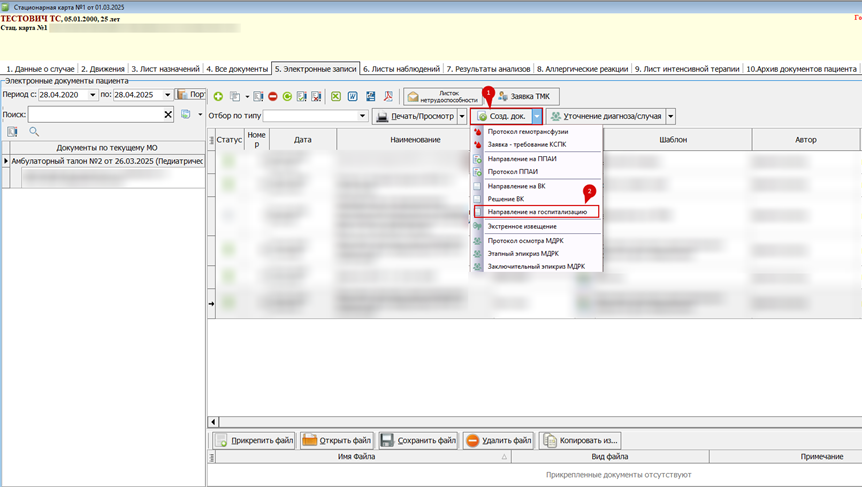Click the Удалить файл button
Screen dimensions: 862x487
click(499, 440)
